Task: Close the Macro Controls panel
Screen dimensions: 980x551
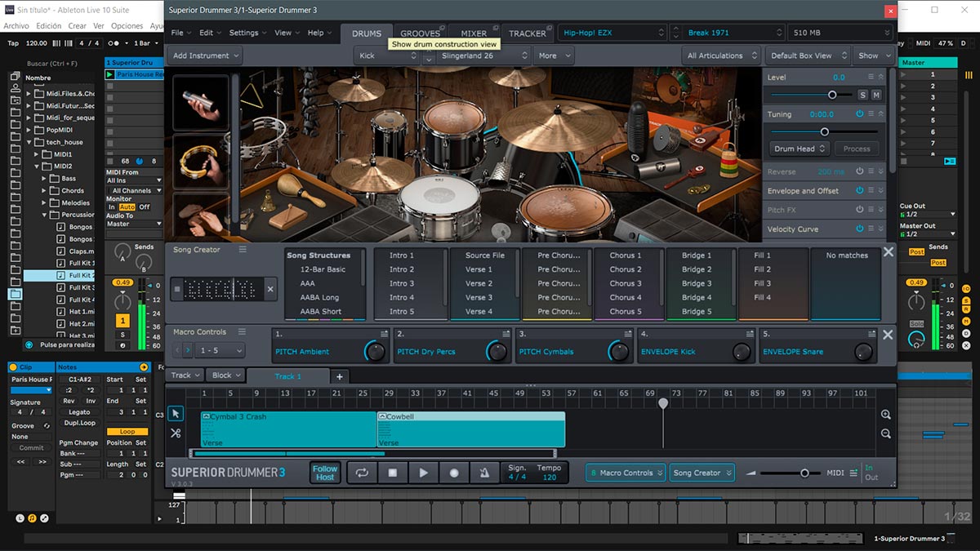Action: pyautogui.click(x=888, y=335)
